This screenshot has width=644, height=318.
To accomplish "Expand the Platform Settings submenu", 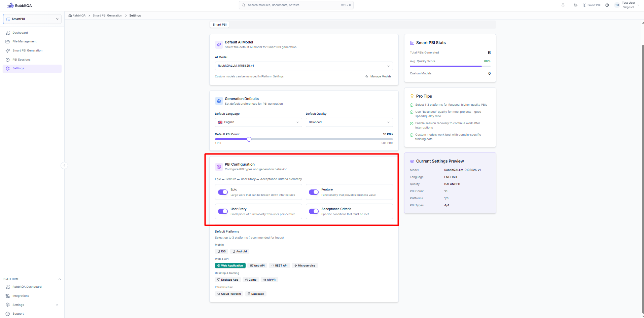I will tap(32, 305).
